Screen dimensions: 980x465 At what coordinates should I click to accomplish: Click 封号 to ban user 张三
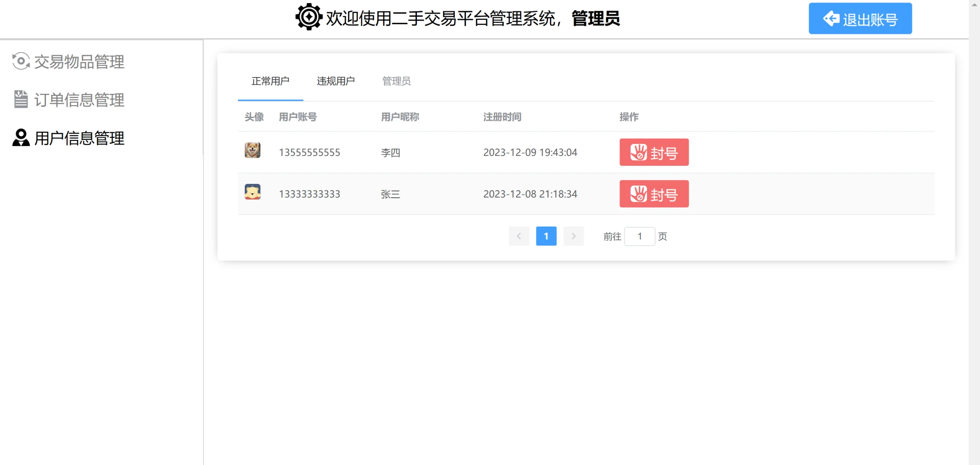pyautogui.click(x=654, y=194)
